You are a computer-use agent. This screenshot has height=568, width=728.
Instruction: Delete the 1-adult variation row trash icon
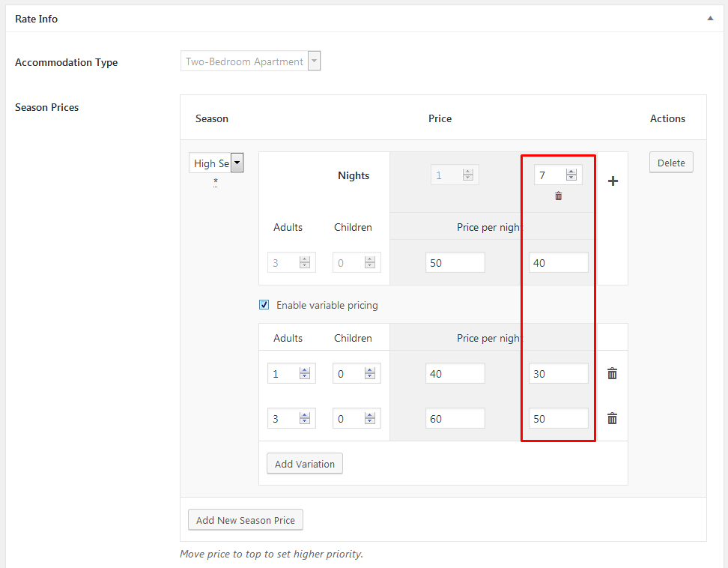tap(612, 373)
